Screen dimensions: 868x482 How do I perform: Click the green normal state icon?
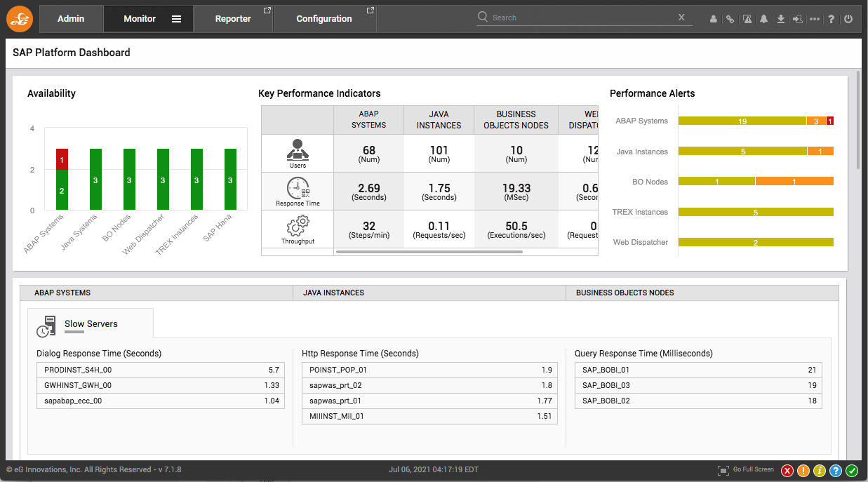click(852, 470)
